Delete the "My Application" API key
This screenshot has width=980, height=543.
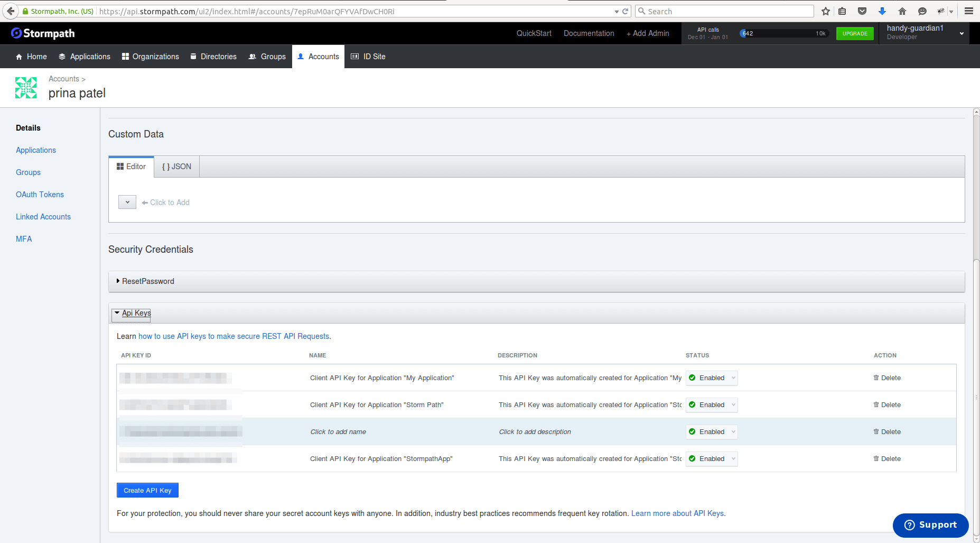887,378
